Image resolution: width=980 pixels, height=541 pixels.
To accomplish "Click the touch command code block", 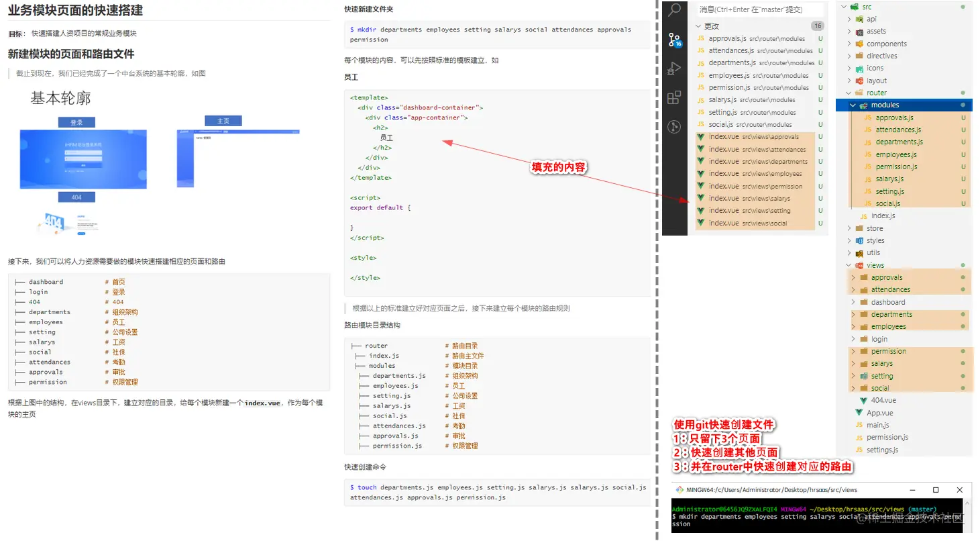I will point(496,492).
